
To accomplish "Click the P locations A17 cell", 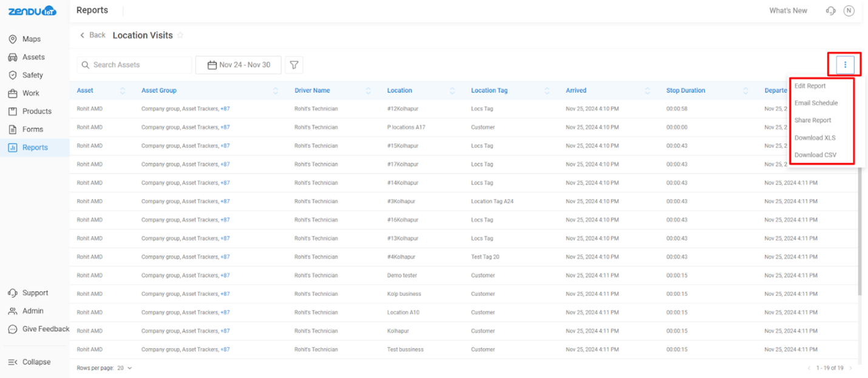I will point(406,127).
